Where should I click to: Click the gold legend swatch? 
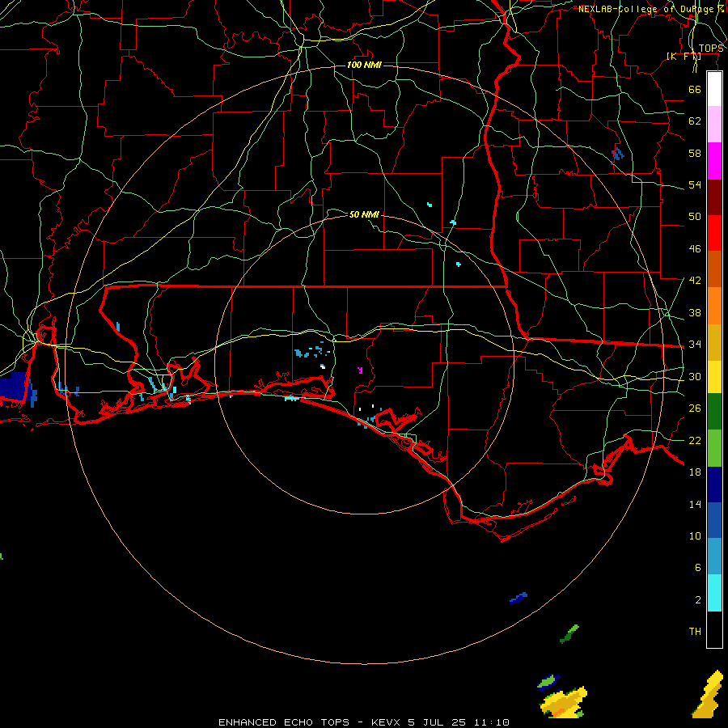tap(714, 342)
